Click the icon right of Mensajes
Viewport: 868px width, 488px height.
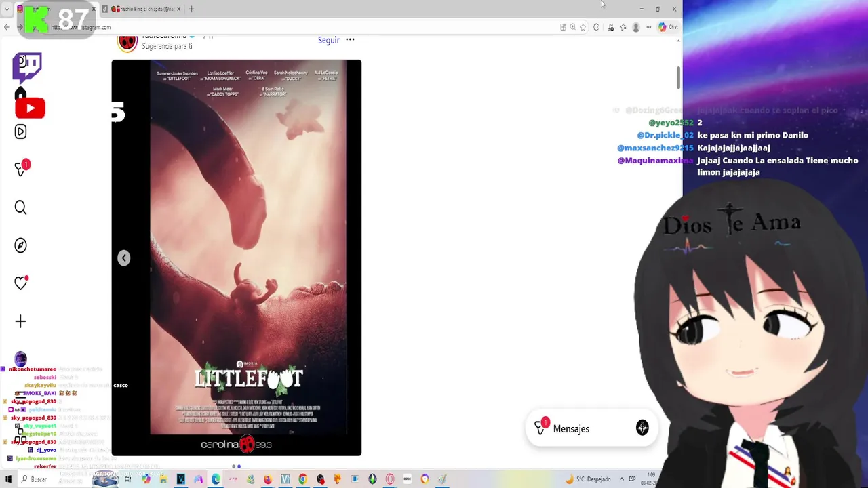[642, 428]
